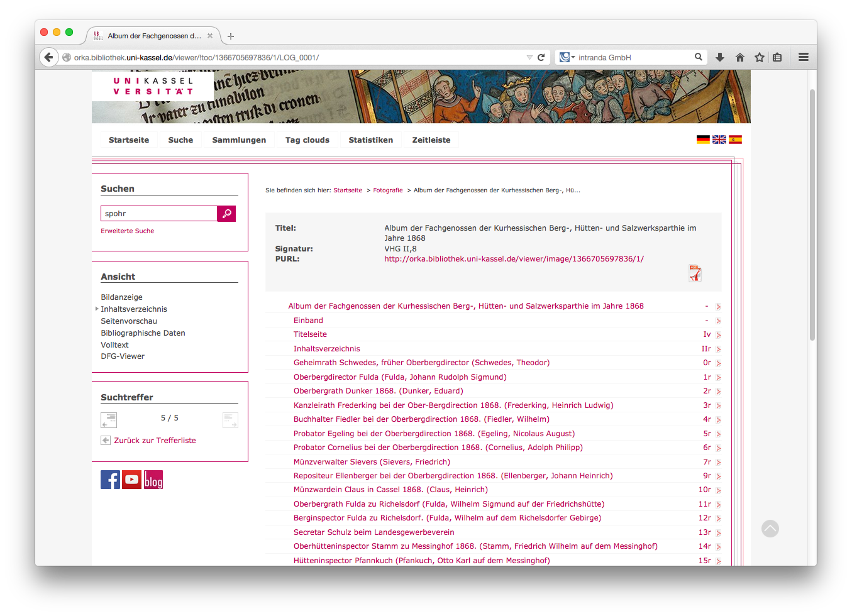Open entry Secretar Schulz beim Landesgewerbeverein
Viewport: 852px width, 616px height.
click(x=373, y=532)
